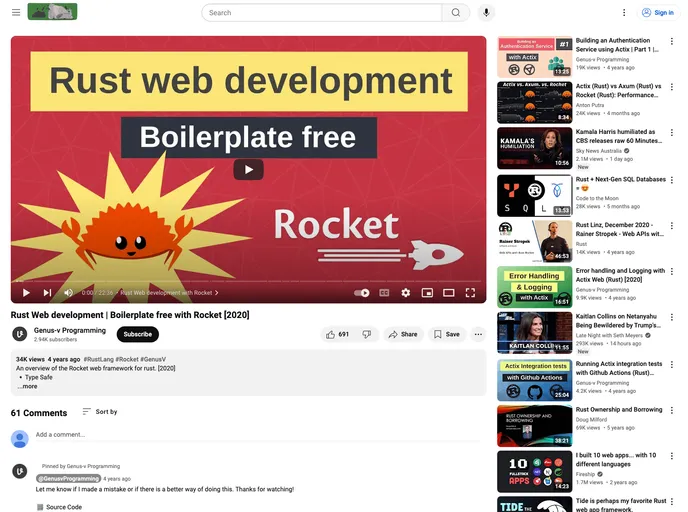Viewport: 688px width, 512px height.
Task: Click the Sign in button
Action: click(658, 13)
